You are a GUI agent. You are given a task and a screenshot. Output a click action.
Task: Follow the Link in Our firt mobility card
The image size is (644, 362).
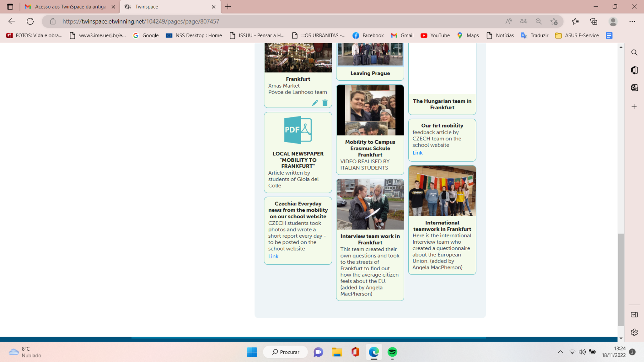[x=418, y=153]
